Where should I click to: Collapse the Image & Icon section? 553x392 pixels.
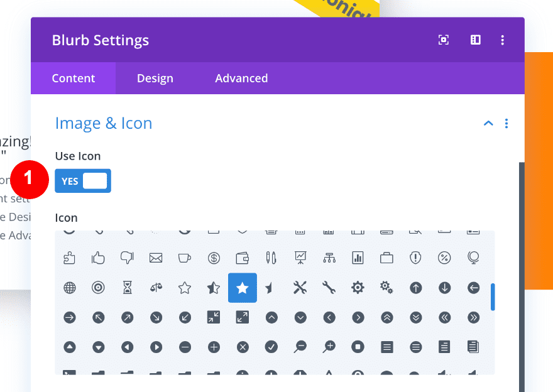[x=488, y=123]
